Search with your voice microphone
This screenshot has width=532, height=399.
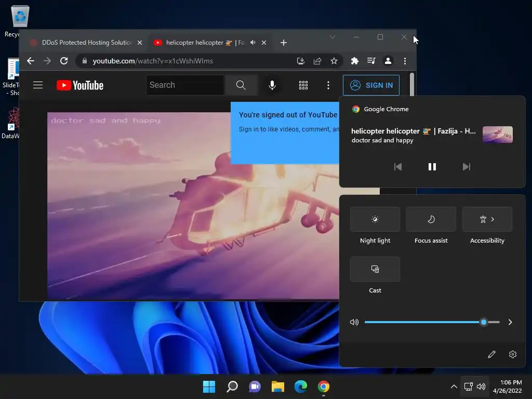click(x=272, y=85)
